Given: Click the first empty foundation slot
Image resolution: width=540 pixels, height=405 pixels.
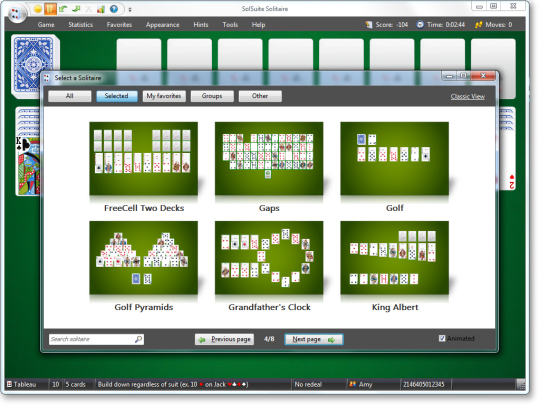Looking at the screenshot, I should (139, 54).
